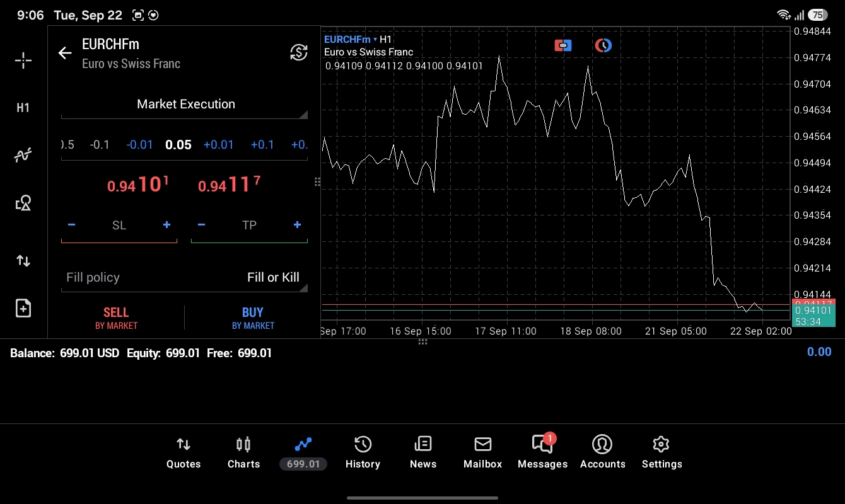Tap the currency refresh symbol icon

tap(299, 52)
